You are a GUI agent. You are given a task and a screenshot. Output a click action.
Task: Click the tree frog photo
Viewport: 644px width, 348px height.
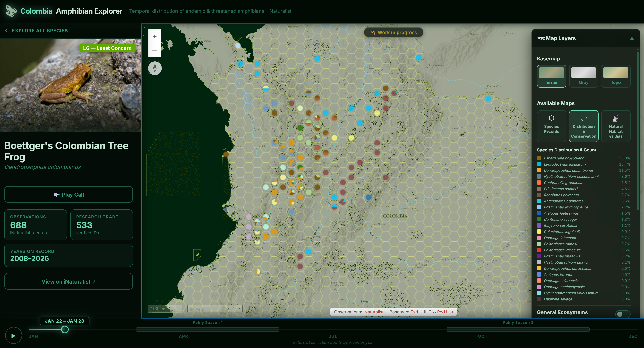[x=70, y=85]
